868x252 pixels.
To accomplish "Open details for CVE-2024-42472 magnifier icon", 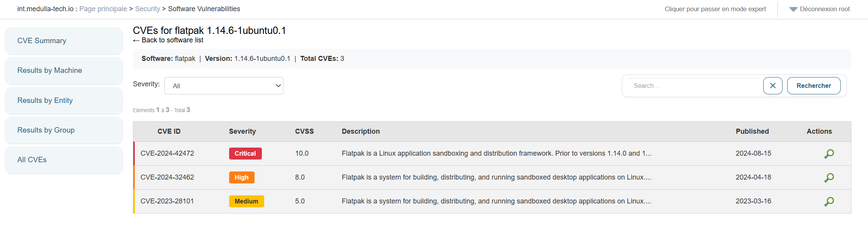I will 829,154.
